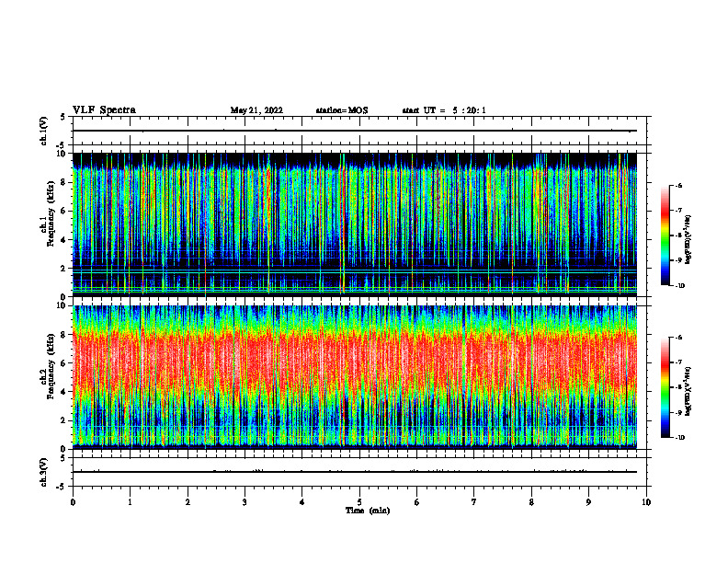Click the ch.1 voltage waveform trace
Image resolution: width=728 pixels, height=563 pixels.
[355, 131]
